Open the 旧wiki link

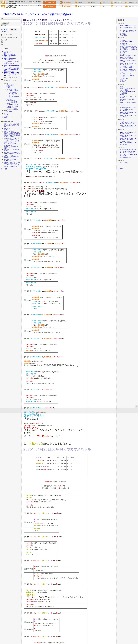[x=5, y=118]
